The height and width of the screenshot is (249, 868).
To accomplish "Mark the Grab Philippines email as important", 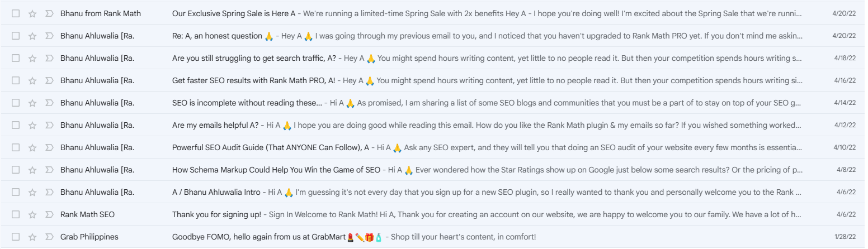I will [49, 237].
